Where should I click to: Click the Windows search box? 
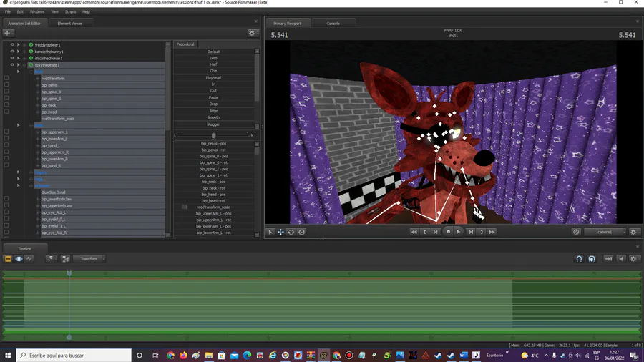click(x=74, y=356)
